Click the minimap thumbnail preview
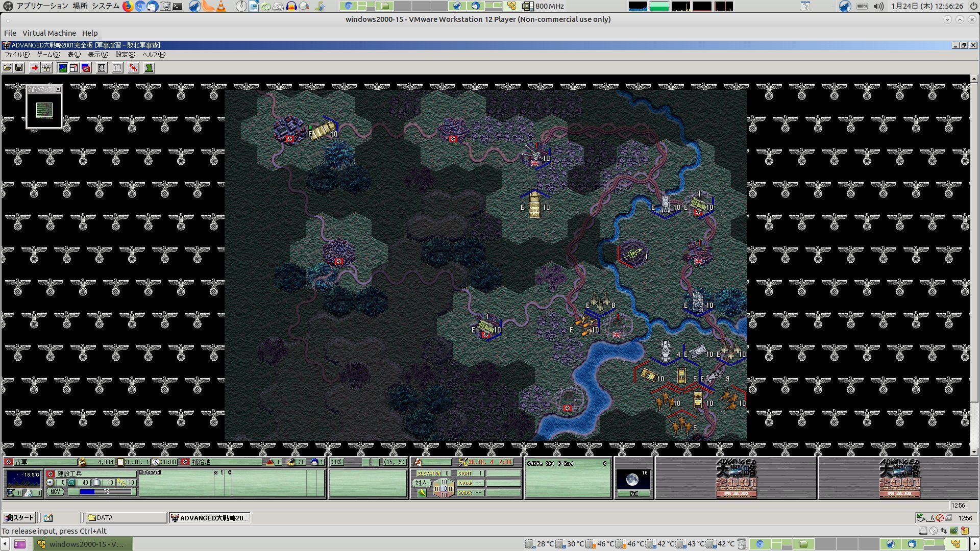This screenshot has width=980, height=551. click(44, 110)
